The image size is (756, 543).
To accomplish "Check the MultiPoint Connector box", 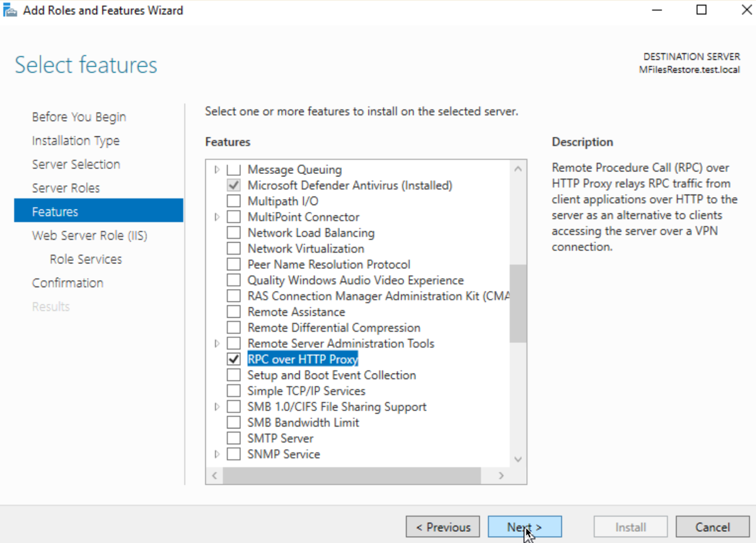I will click(x=233, y=217).
